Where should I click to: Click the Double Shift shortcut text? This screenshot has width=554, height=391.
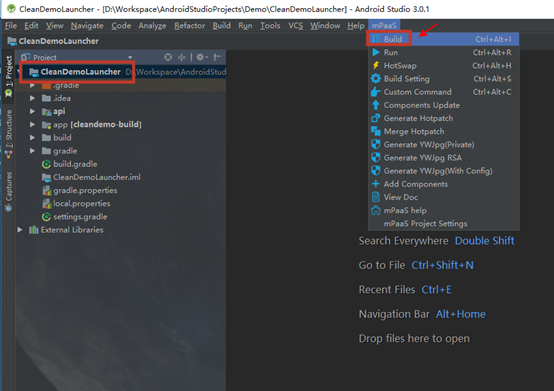(x=484, y=241)
